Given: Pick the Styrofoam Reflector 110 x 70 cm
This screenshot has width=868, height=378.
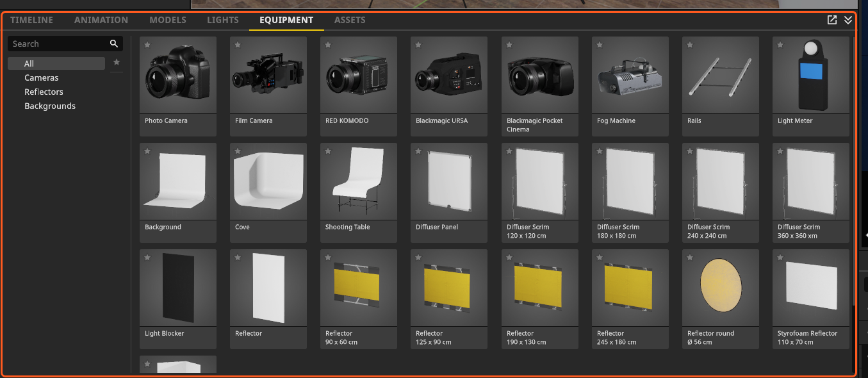Looking at the screenshot, I should coord(811,299).
